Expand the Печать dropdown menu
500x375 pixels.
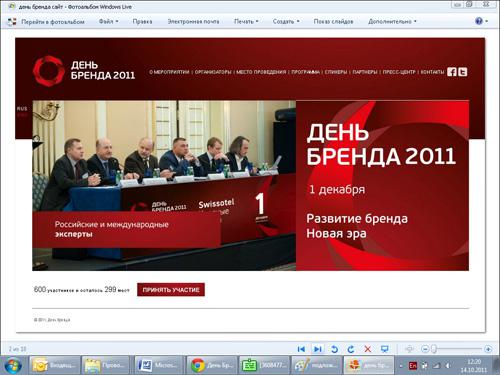click(246, 21)
